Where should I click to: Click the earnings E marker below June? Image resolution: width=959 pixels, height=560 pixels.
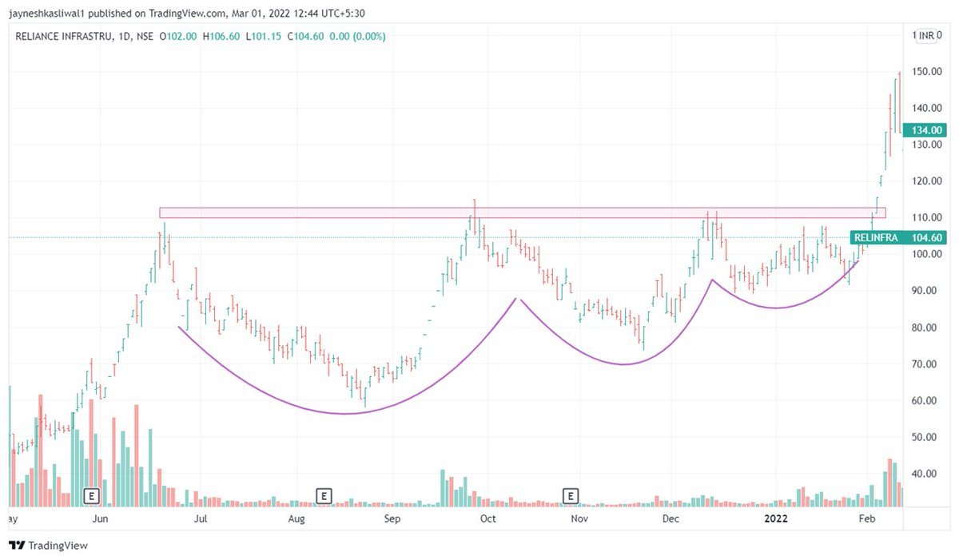(x=92, y=495)
